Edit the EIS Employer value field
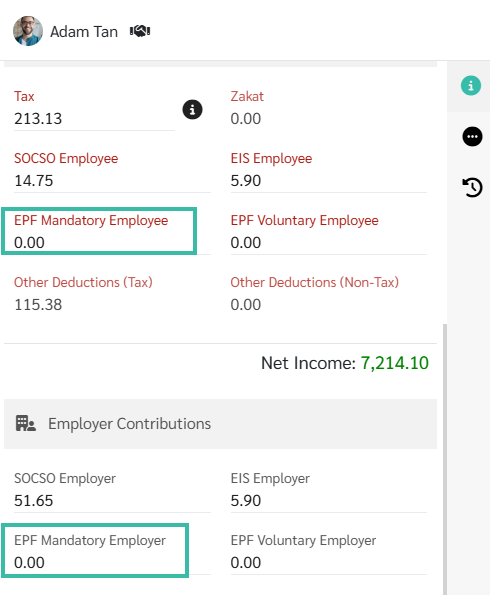490x595 pixels. click(329, 501)
